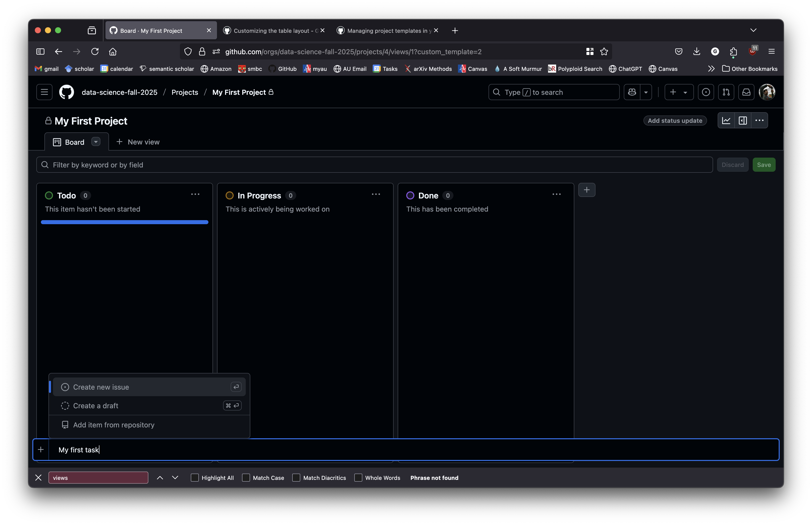This screenshot has height=525, width=812.
Task: Show more bookmarks chevron
Action: pos(711,69)
